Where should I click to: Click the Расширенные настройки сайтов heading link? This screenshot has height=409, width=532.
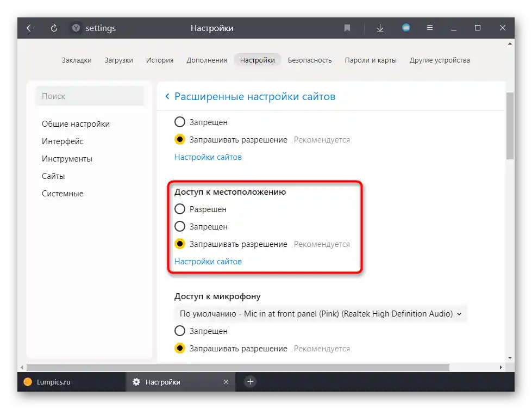point(255,96)
